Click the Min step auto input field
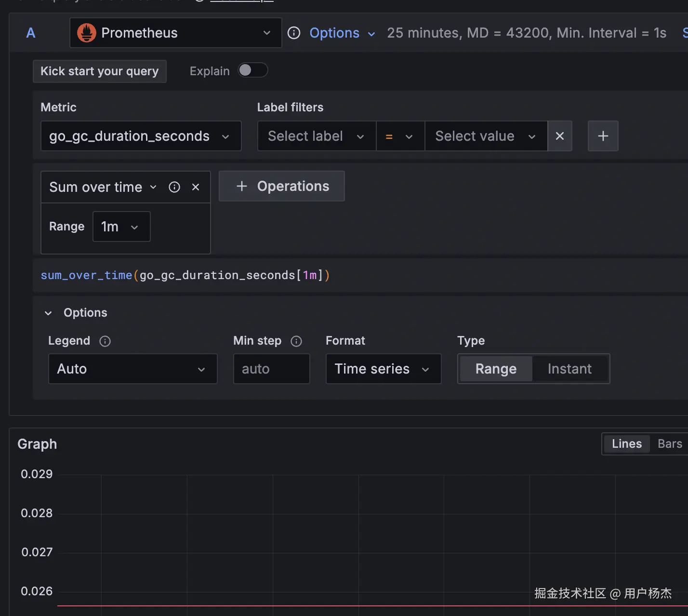Image resolution: width=688 pixels, height=616 pixels. [x=272, y=369]
